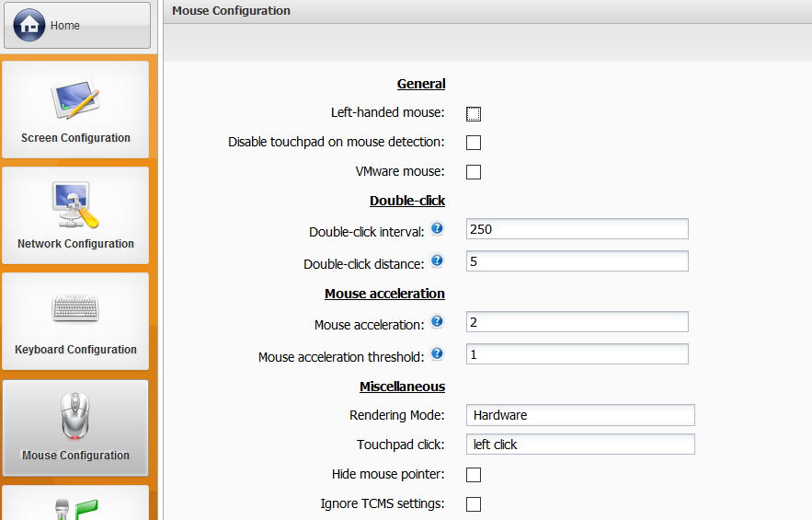Show help for Double-click distance
This screenshot has height=520, width=812.
[x=437, y=260]
